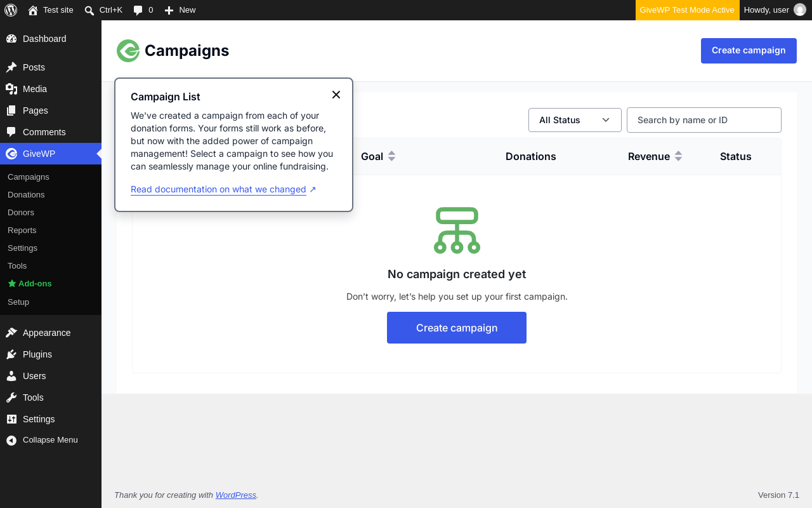Open the search magnifier icon labeled Ctrl+K
This screenshot has height=508, width=812.
click(89, 10)
